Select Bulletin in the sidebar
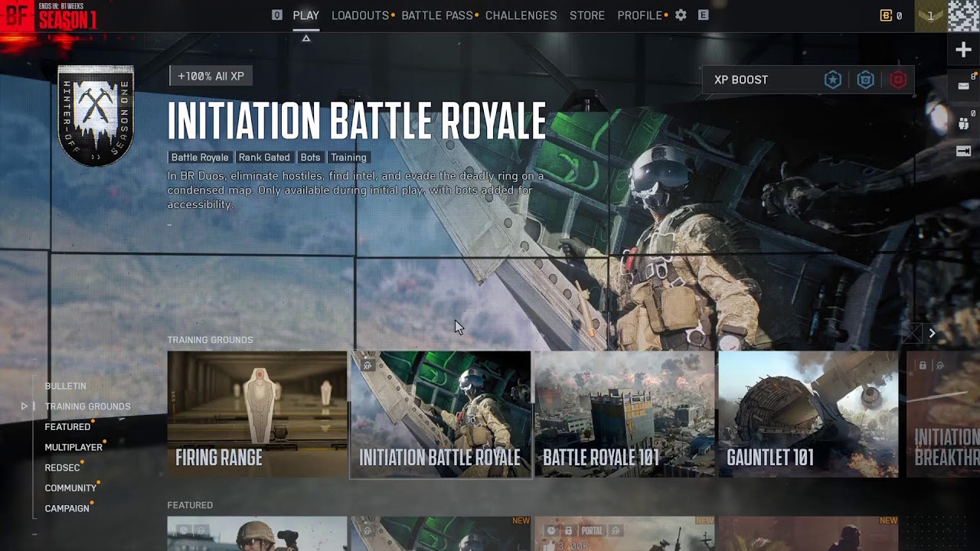Screen dimensions: 980x551 [65, 386]
